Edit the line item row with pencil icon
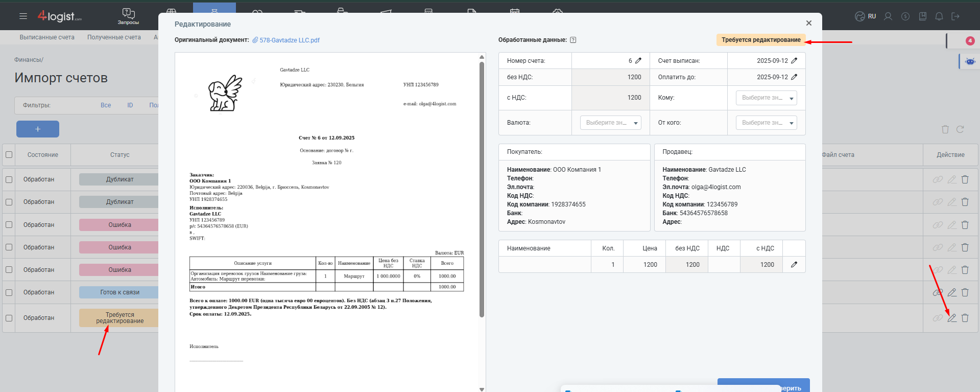 (x=794, y=265)
